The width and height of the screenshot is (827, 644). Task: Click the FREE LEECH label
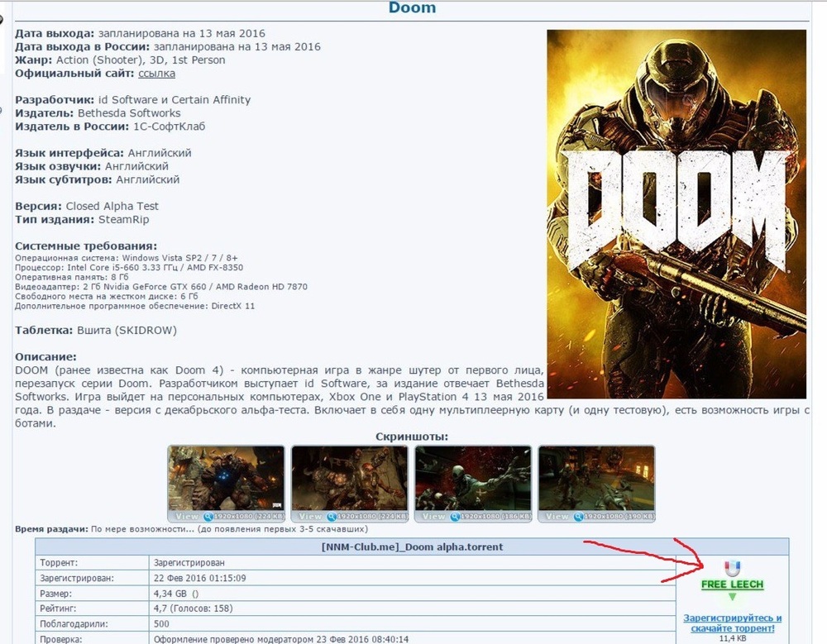point(732,584)
